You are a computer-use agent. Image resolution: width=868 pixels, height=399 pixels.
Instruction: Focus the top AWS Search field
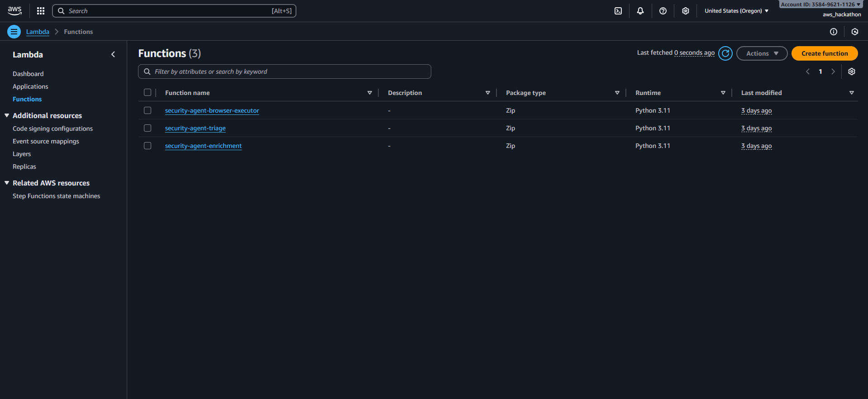coord(174,11)
